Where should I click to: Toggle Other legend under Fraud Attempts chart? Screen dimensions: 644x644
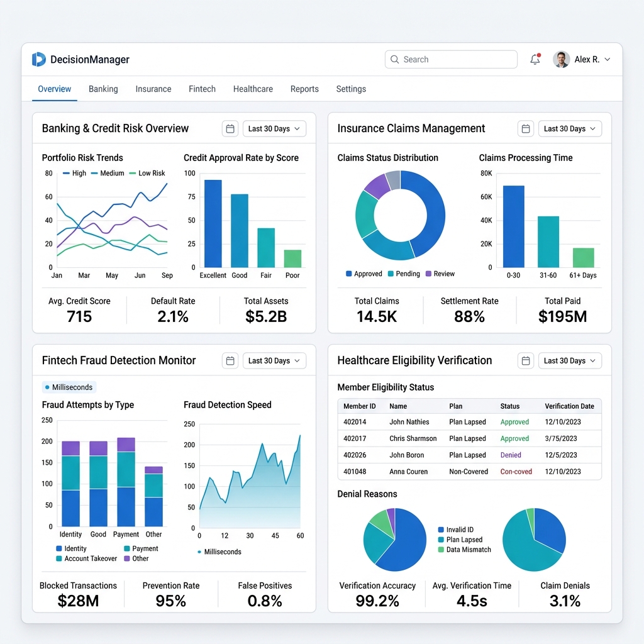(x=136, y=558)
